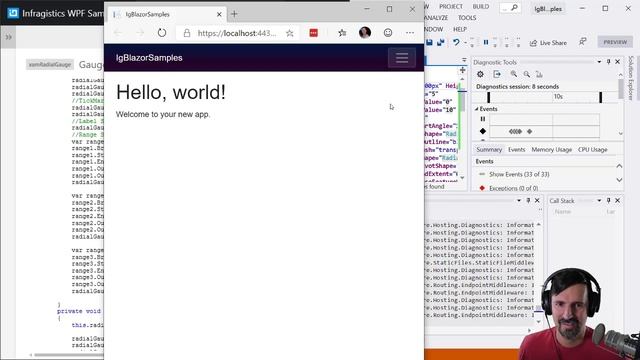The height and width of the screenshot is (360, 640).
Task: Open the Solution Explorer side tab
Action: 631,78
